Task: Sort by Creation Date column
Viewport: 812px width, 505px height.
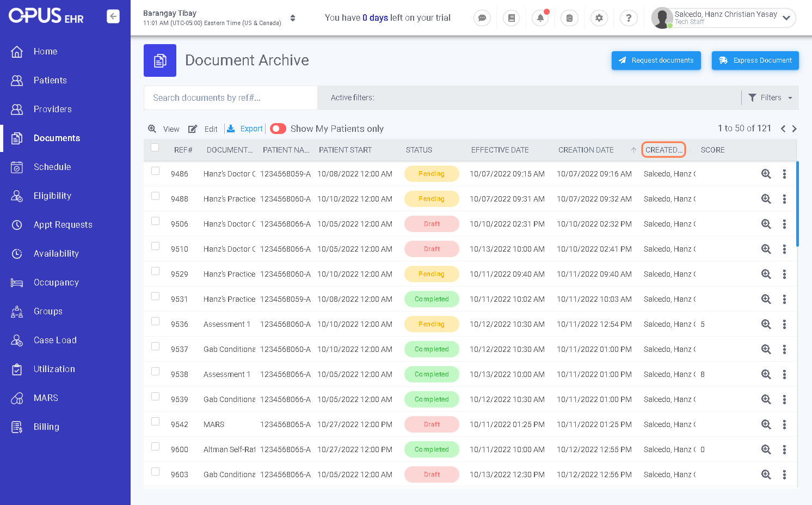Action: pos(586,150)
